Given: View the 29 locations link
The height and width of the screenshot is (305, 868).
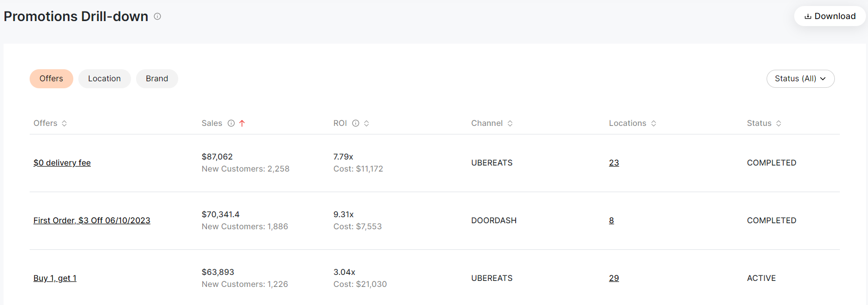Looking at the screenshot, I should pyautogui.click(x=614, y=278).
